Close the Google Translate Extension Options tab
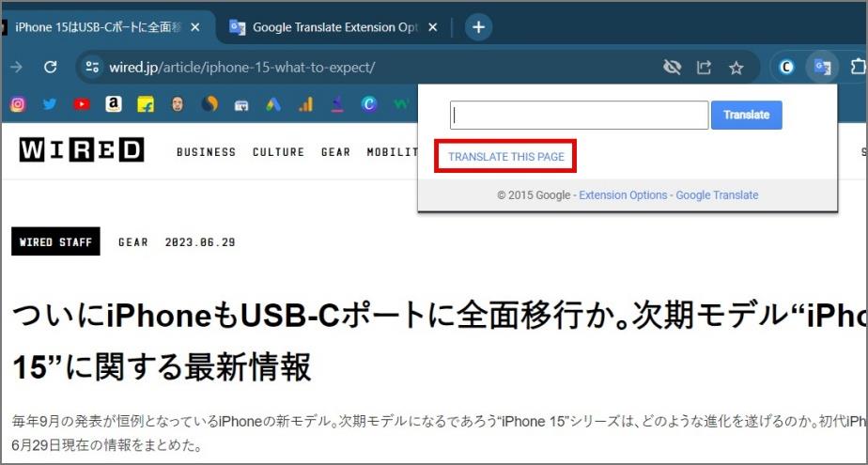The image size is (868, 465). click(433, 27)
